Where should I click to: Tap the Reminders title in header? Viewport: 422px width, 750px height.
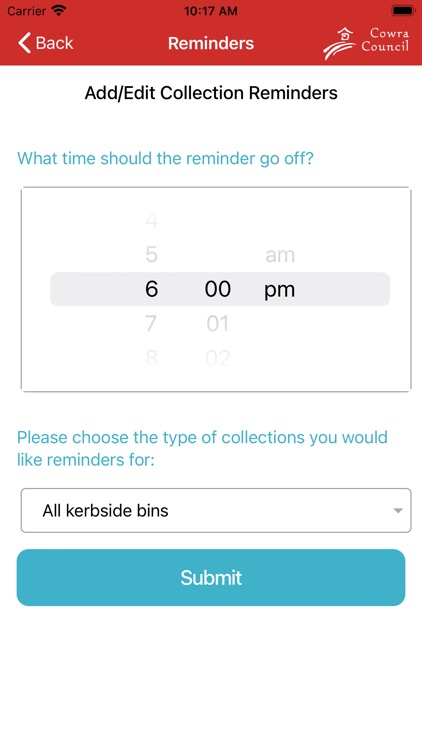click(x=211, y=43)
